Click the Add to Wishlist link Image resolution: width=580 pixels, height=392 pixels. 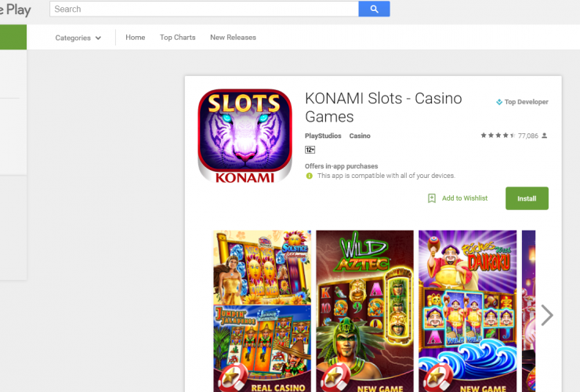coord(465,198)
